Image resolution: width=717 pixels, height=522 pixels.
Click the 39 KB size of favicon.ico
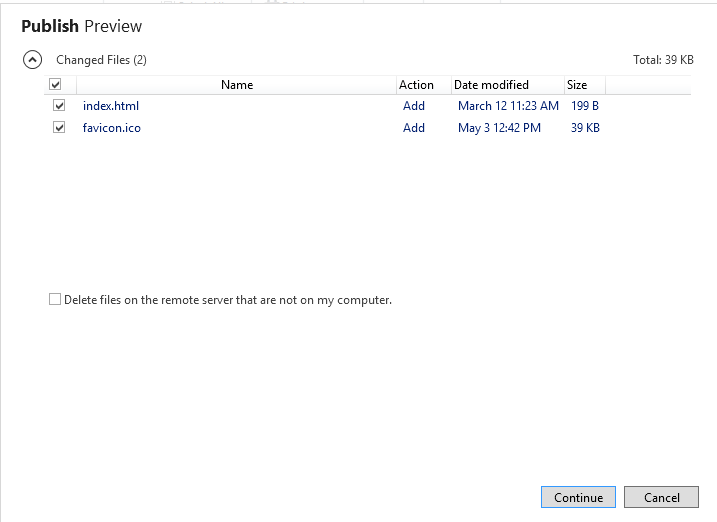tap(585, 128)
